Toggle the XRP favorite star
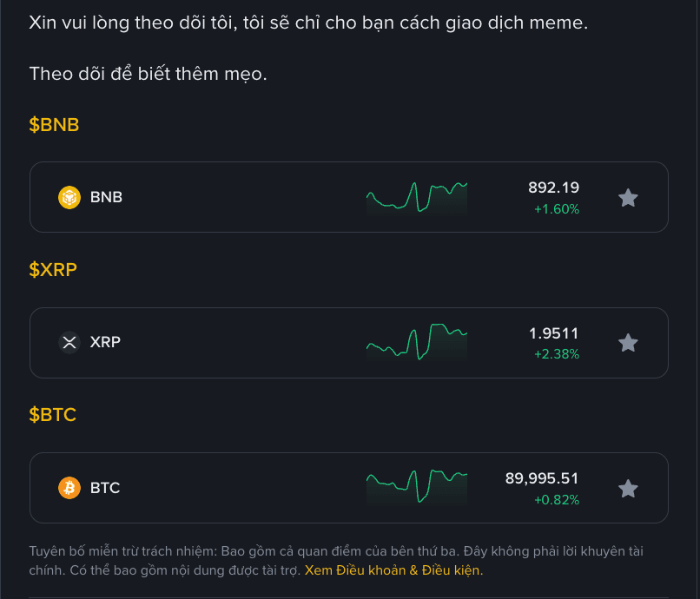 point(628,343)
